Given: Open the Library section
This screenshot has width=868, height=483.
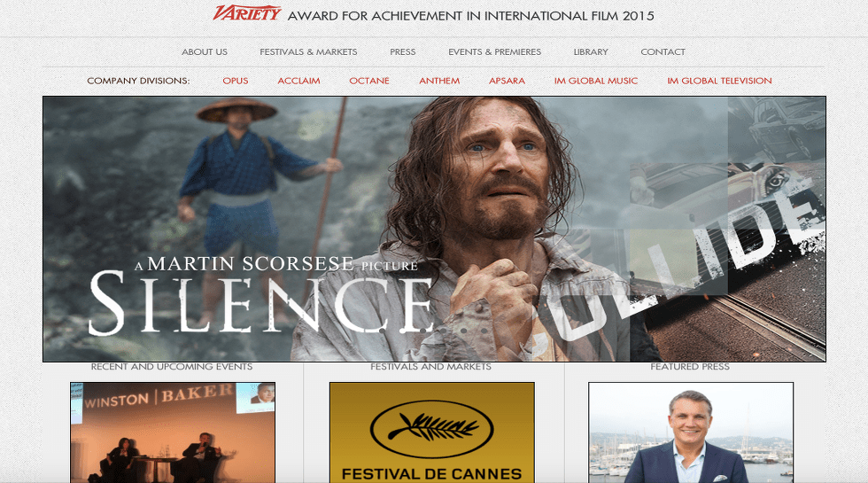Looking at the screenshot, I should pyautogui.click(x=591, y=52).
